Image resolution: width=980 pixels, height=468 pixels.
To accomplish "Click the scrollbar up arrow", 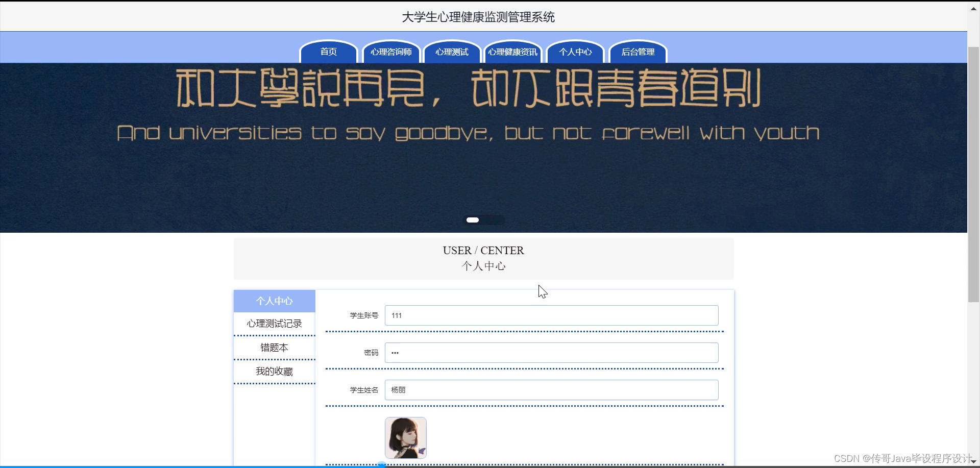I will [x=973, y=9].
